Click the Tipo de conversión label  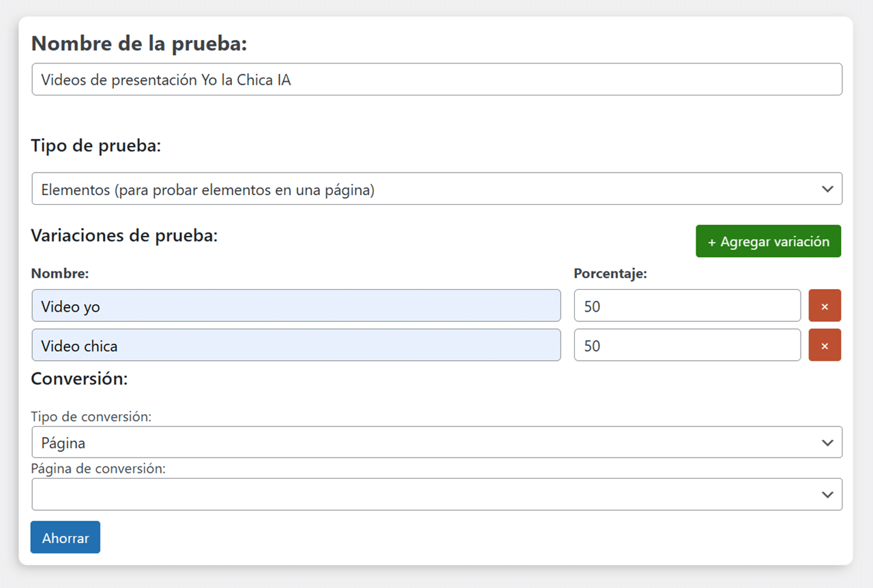[x=91, y=417]
